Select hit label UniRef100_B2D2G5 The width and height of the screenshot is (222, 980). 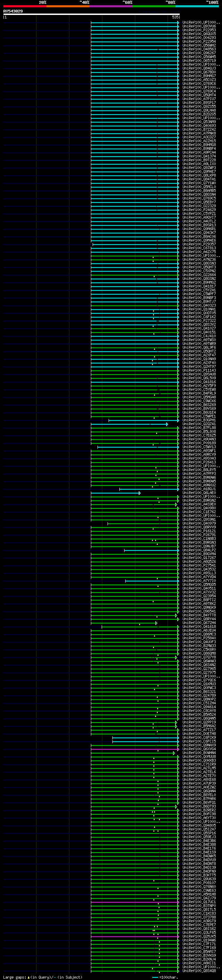[199, 114]
